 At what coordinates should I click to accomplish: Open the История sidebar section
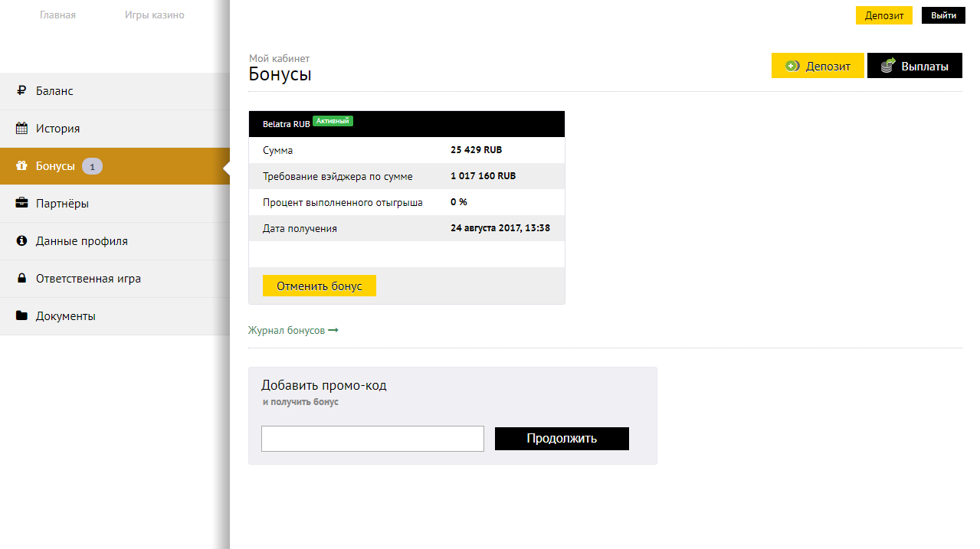click(115, 129)
